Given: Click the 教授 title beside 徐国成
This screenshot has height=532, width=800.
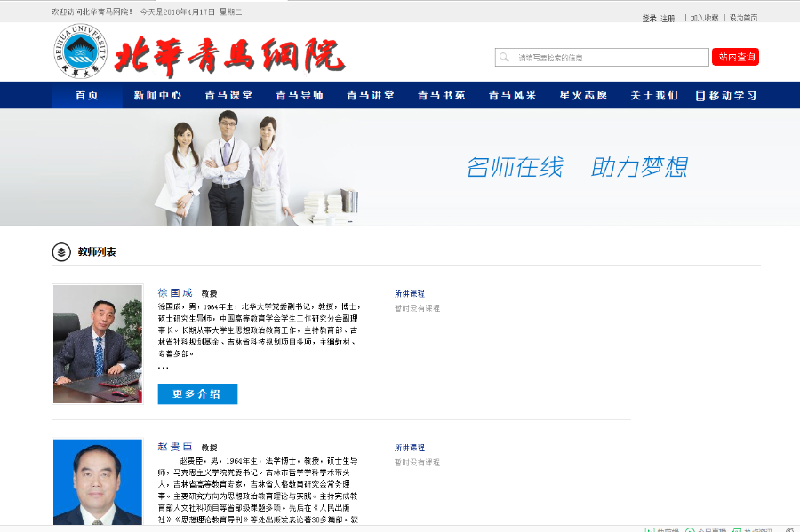Looking at the screenshot, I should (x=209, y=293).
